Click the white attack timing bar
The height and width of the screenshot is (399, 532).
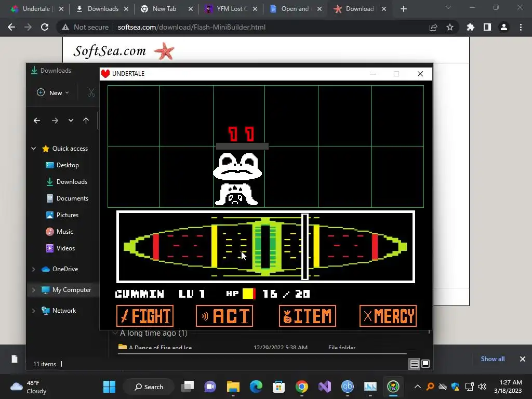point(305,247)
